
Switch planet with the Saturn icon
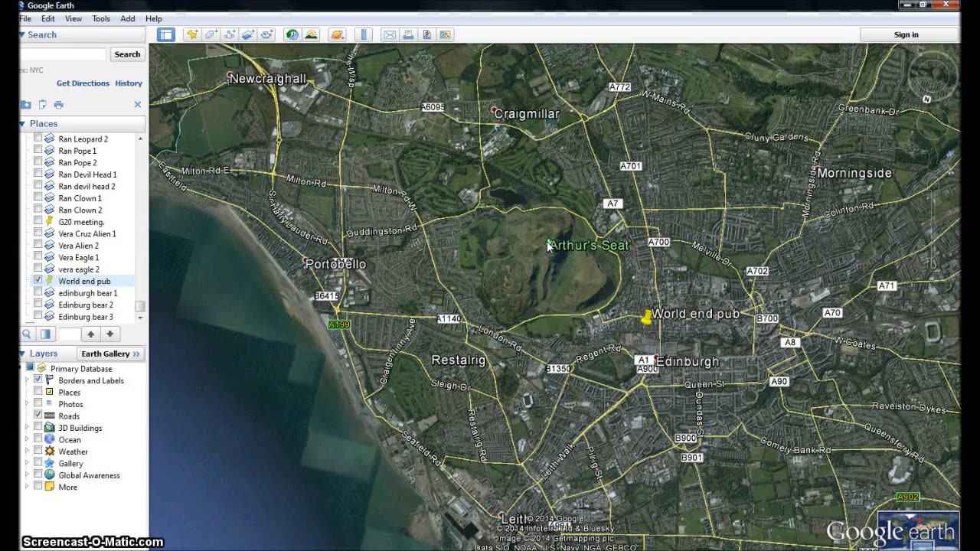337,34
